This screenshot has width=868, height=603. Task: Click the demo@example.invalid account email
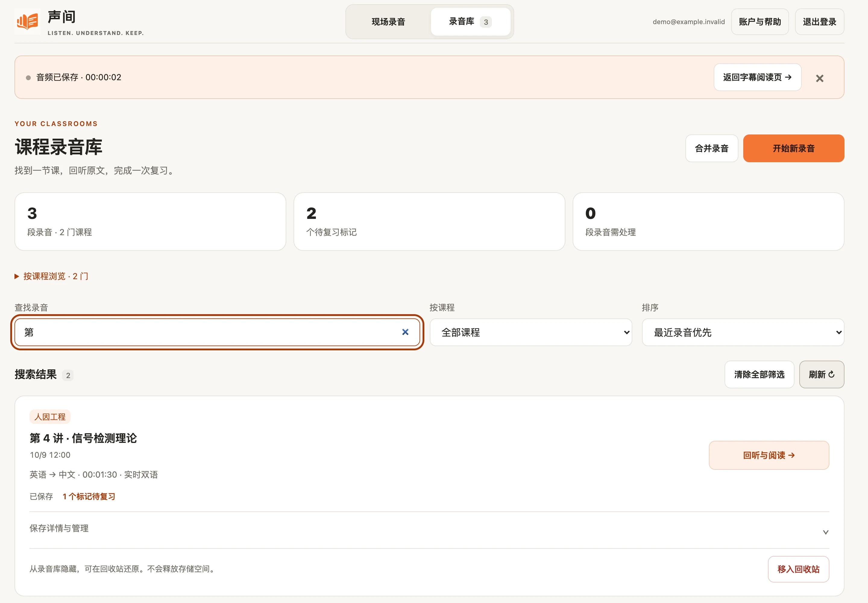pyautogui.click(x=689, y=22)
